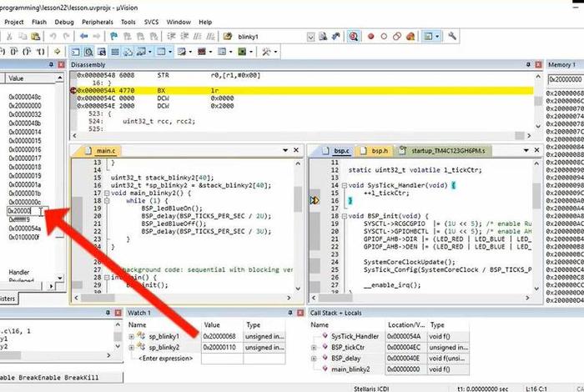The width and height of the screenshot is (584, 392).
Task: Enable/disable breakpoint hollow circle icon
Action: [x=384, y=37]
